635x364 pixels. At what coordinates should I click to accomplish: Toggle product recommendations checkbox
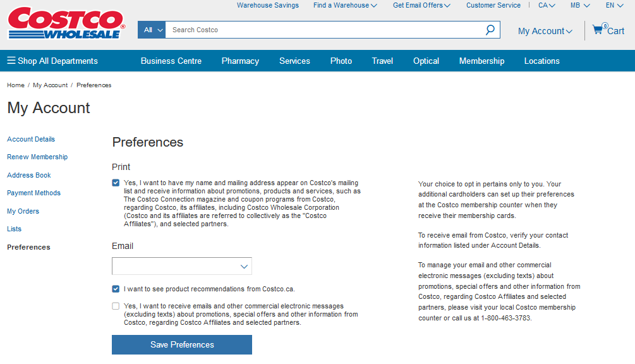[x=116, y=289]
